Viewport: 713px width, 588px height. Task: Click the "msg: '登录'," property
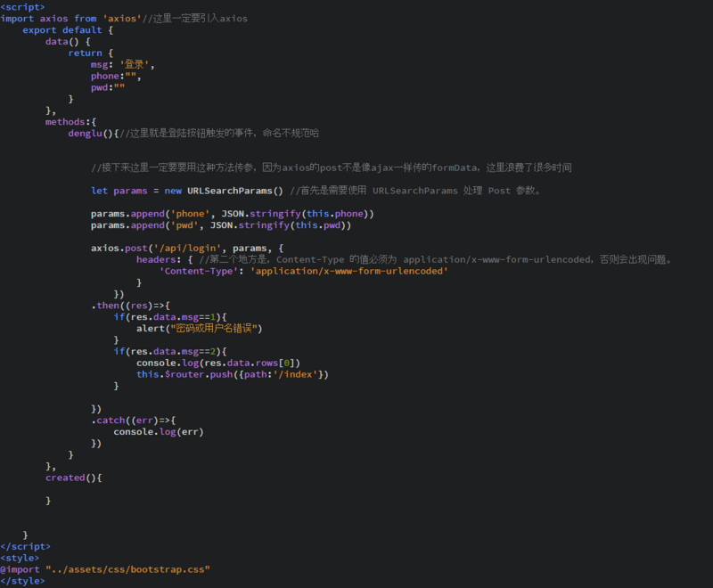(x=123, y=64)
